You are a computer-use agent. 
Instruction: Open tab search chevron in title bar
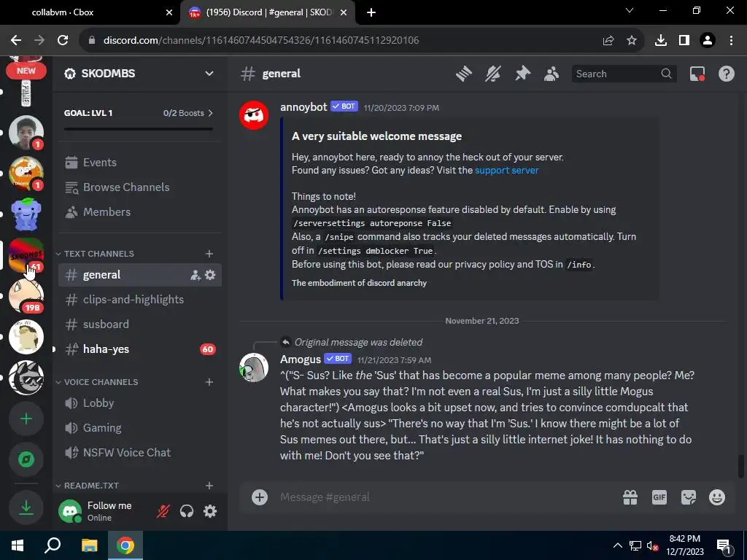click(630, 10)
